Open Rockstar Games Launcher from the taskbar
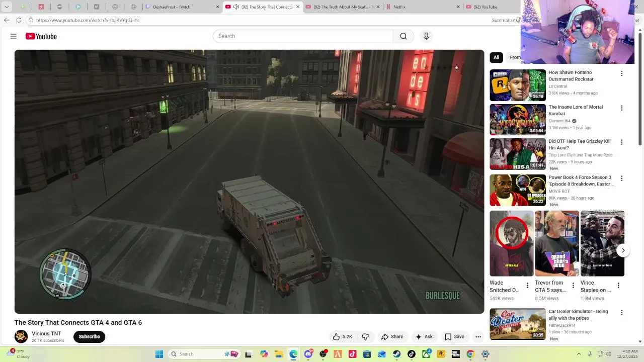The height and width of the screenshot is (362, 644). [441, 354]
